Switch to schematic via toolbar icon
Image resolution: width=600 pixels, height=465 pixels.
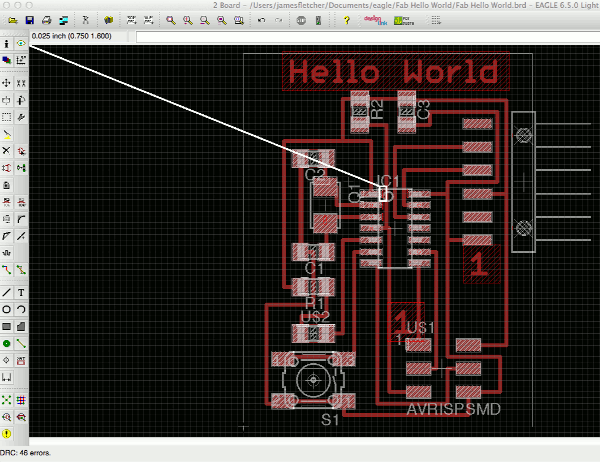coord(85,20)
